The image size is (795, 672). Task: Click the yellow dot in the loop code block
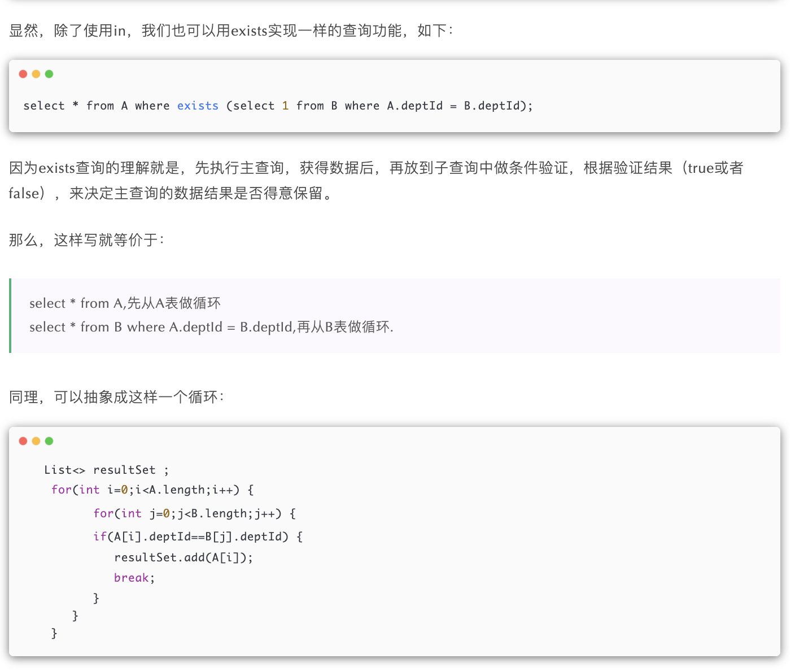click(36, 441)
